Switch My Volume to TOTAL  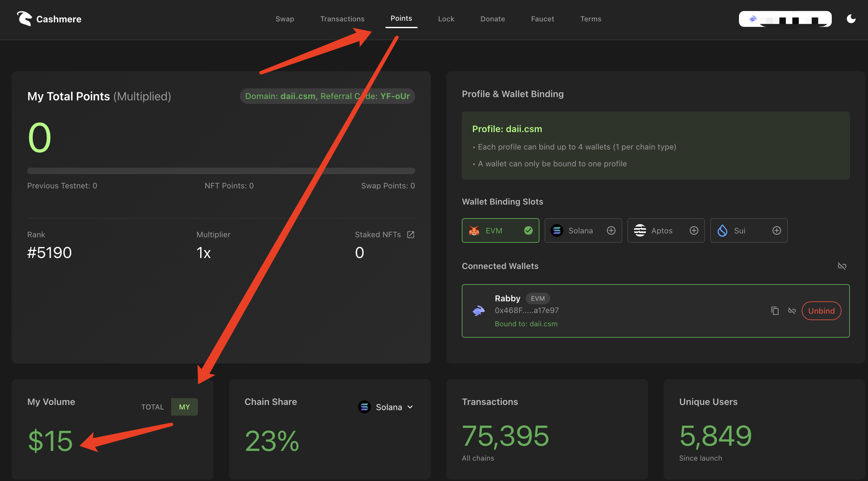152,407
